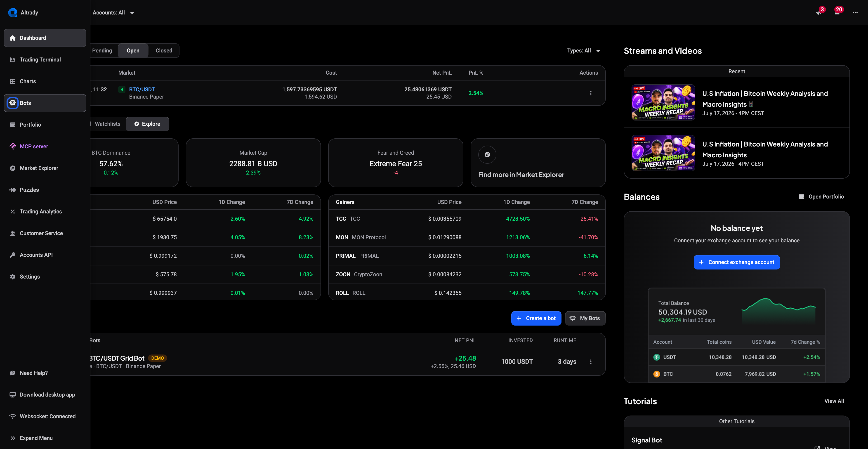
Task: Expand the Accounts: All dropdown
Action: click(113, 12)
